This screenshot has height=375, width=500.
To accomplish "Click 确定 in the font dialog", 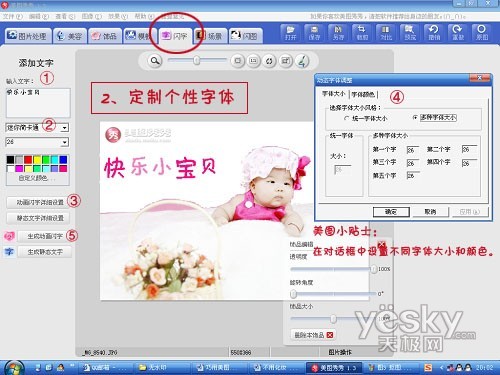I will tap(391, 212).
